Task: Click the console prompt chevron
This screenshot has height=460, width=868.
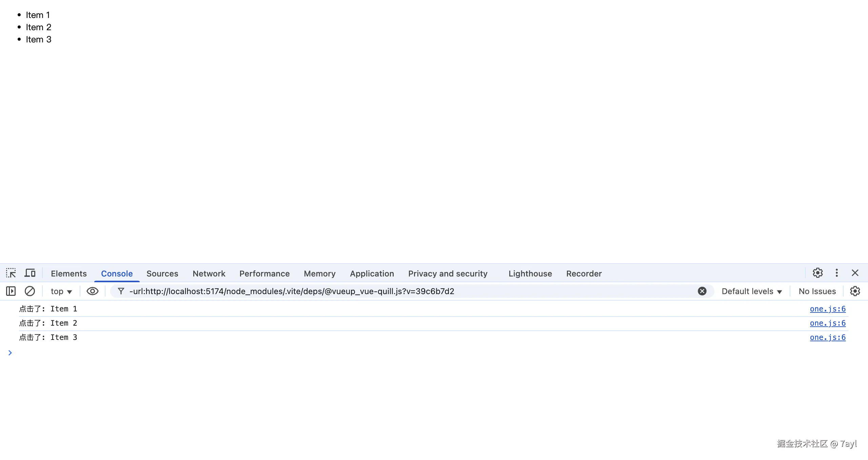Action: pos(10,353)
